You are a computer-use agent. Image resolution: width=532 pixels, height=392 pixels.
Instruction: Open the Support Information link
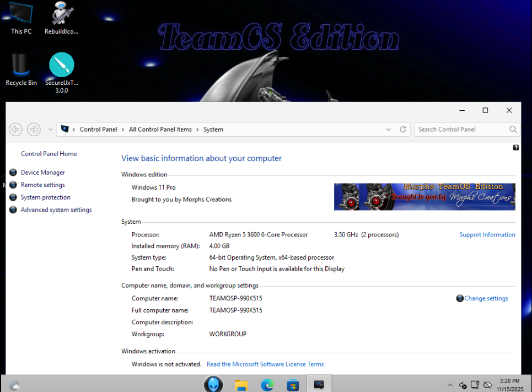coord(487,235)
